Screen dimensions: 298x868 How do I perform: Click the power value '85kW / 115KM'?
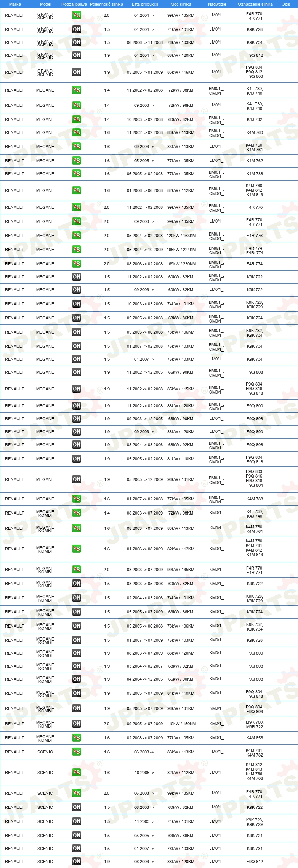click(x=181, y=389)
